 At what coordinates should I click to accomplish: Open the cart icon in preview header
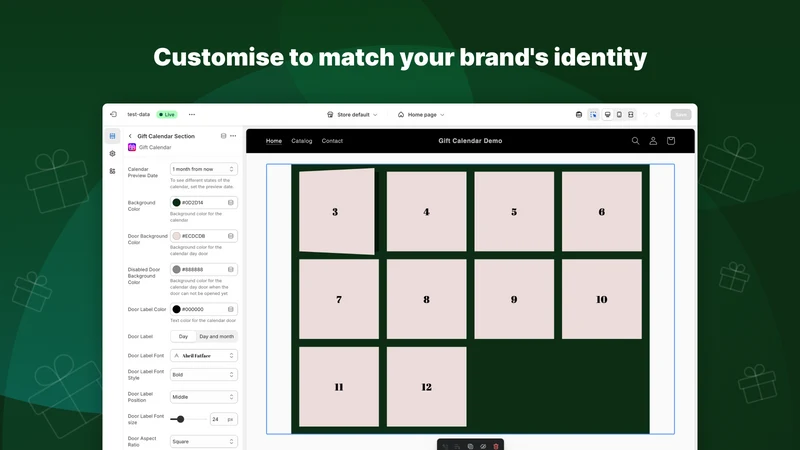671,141
